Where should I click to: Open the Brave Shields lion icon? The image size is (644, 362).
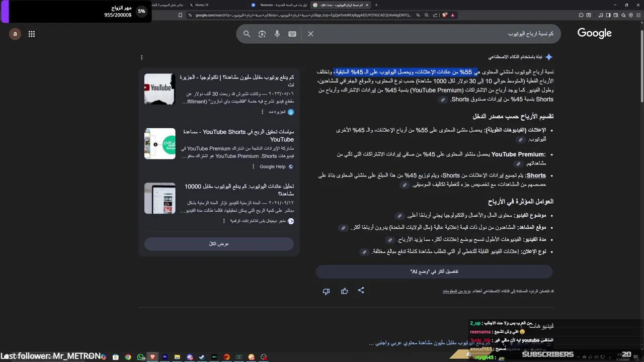pyautogui.click(x=445, y=15)
